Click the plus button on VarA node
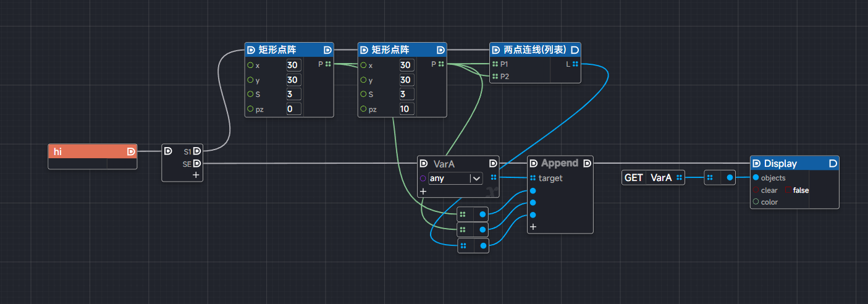The image size is (868, 304). [x=423, y=192]
